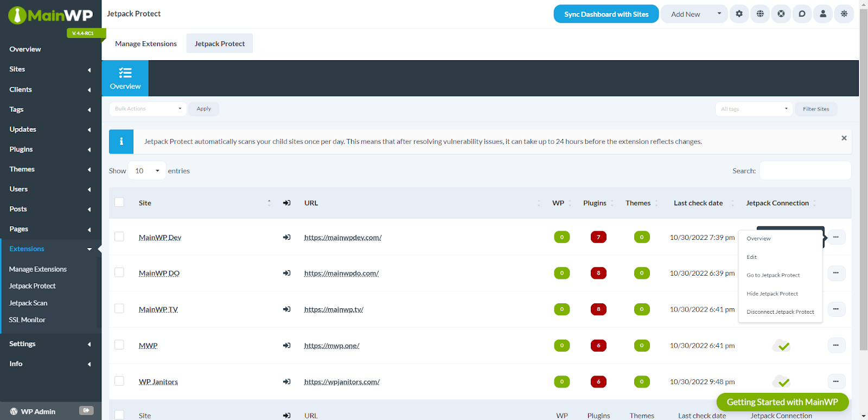This screenshot has width=868, height=420.
Task: Toggle the sun light/dark mode icon
Action: (x=844, y=14)
